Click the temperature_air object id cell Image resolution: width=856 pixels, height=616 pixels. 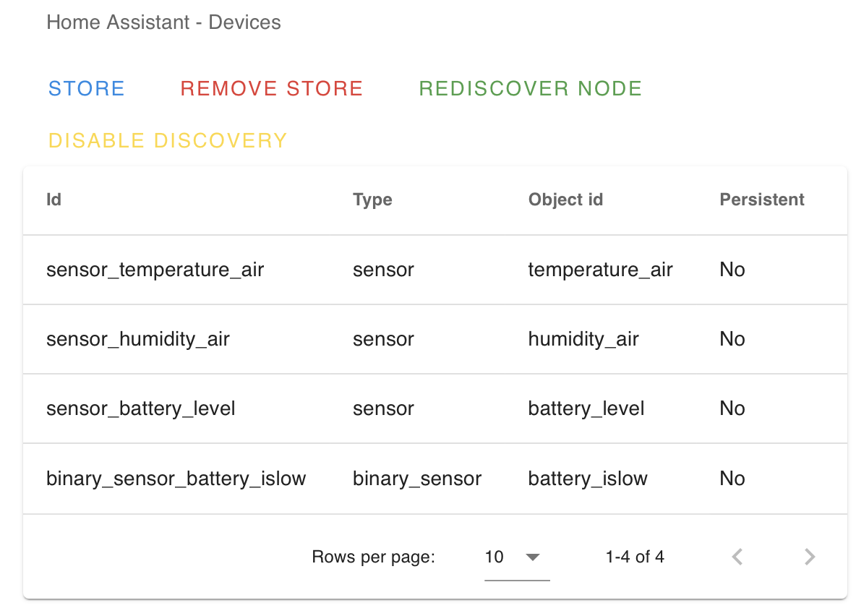tap(600, 270)
